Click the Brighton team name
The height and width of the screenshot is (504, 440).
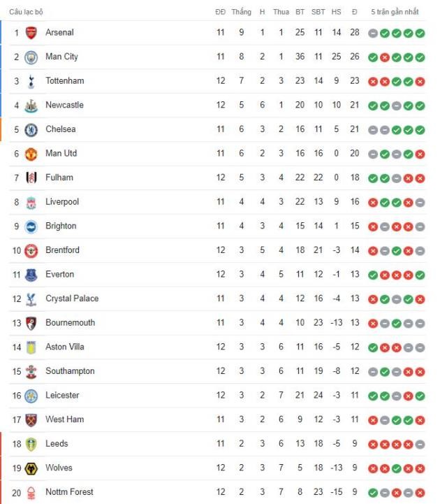point(61,226)
